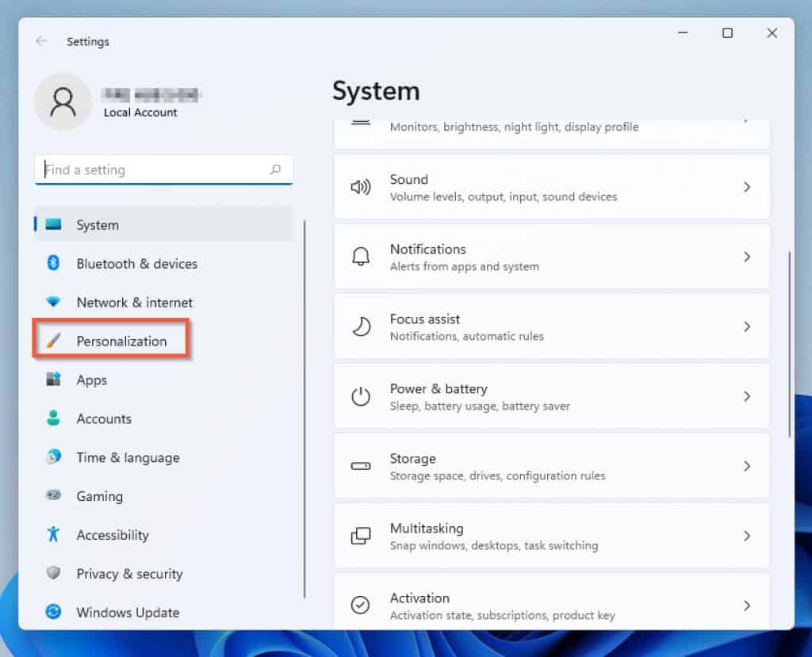Open the Storage title
This screenshot has height=657, width=812.
(412, 459)
